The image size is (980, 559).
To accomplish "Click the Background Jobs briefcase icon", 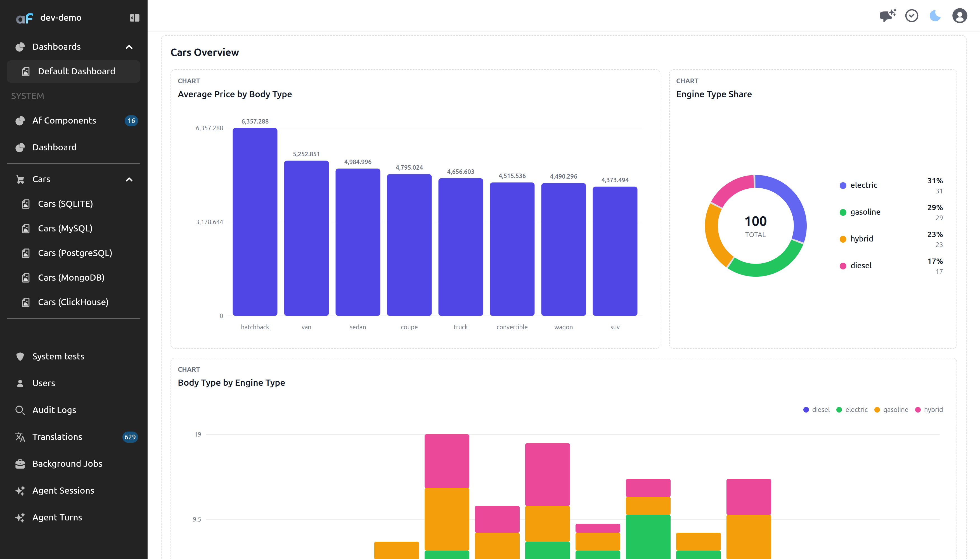I will click(x=20, y=464).
